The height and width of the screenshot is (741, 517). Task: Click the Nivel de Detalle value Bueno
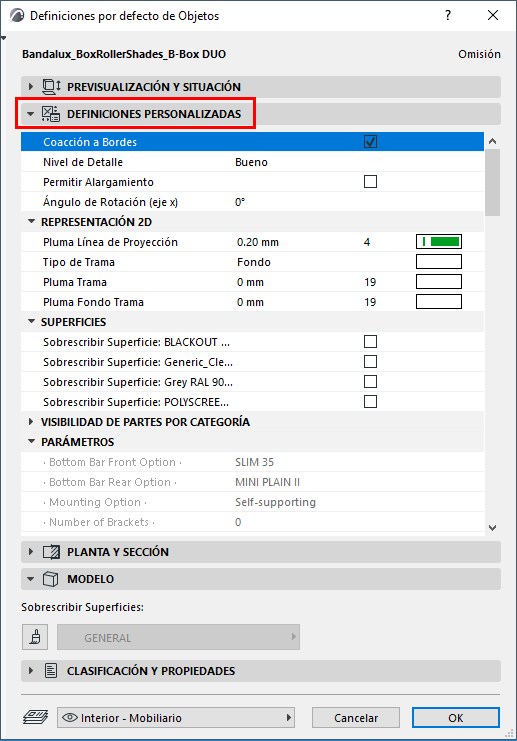coord(251,162)
